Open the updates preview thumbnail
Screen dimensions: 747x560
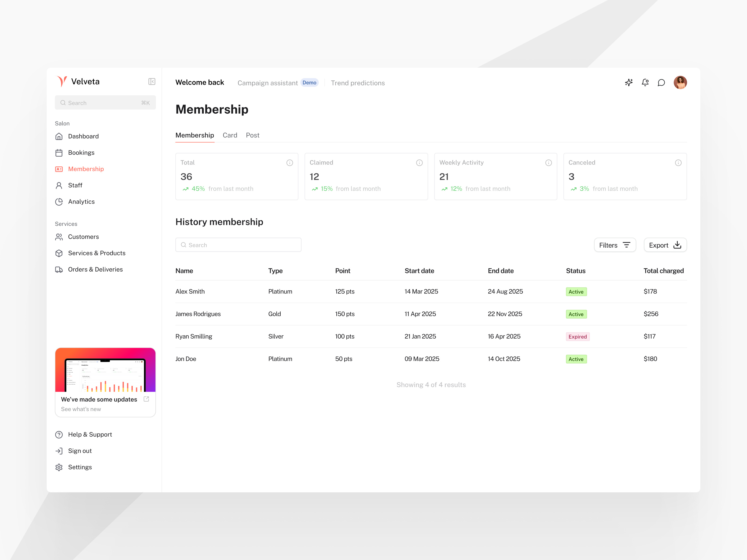(x=105, y=370)
